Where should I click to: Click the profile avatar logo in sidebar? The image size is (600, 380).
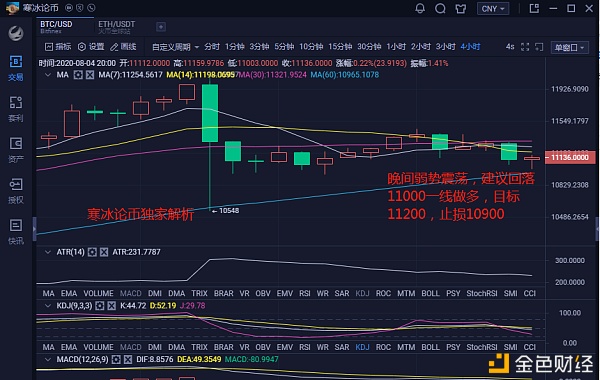pyautogui.click(x=16, y=33)
